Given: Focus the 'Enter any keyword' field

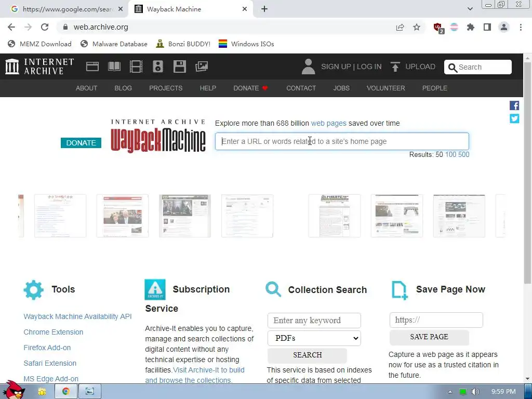Looking at the screenshot, I should tap(314, 321).
